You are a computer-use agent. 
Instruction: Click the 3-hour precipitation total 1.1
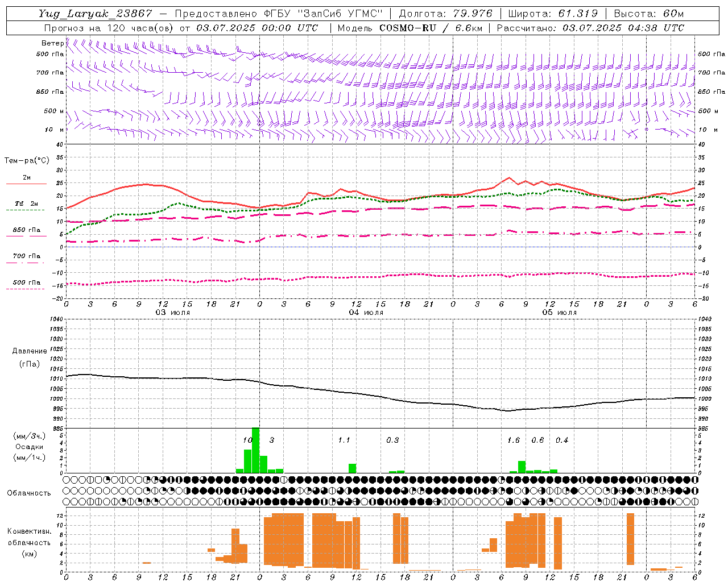[x=344, y=440]
